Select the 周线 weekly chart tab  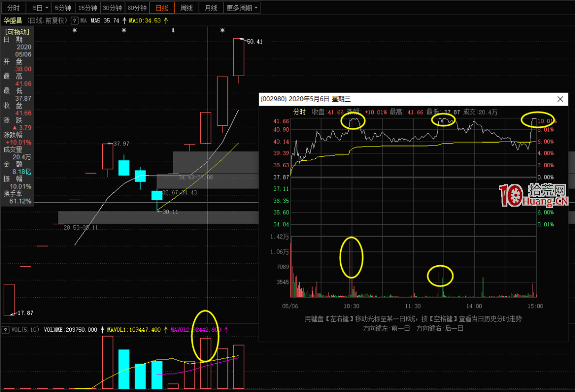coord(187,7)
